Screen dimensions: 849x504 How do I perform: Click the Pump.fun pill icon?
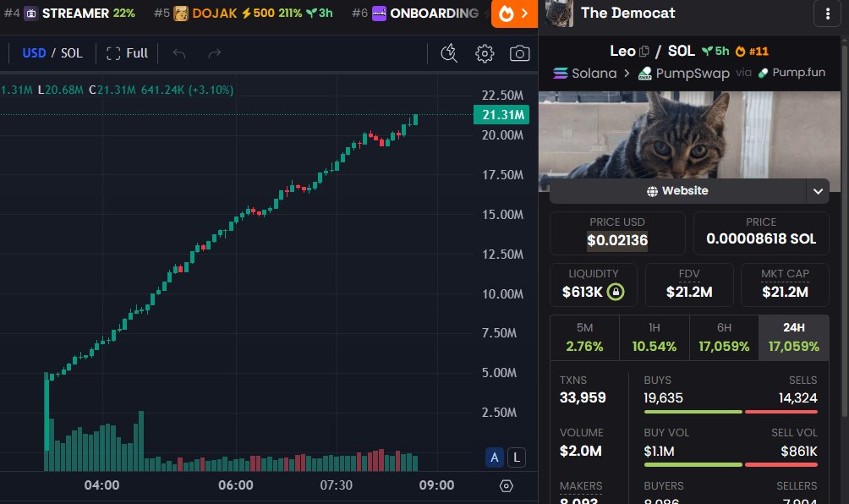point(763,73)
